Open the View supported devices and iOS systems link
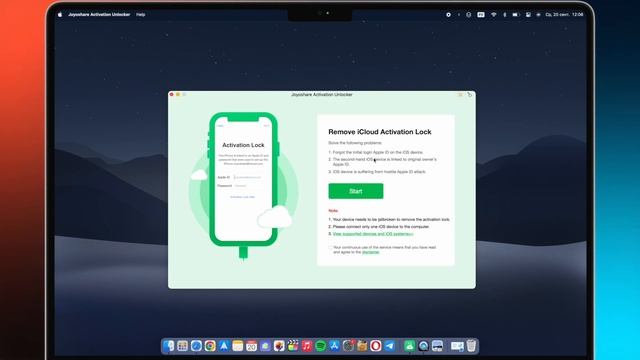 click(373, 234)
